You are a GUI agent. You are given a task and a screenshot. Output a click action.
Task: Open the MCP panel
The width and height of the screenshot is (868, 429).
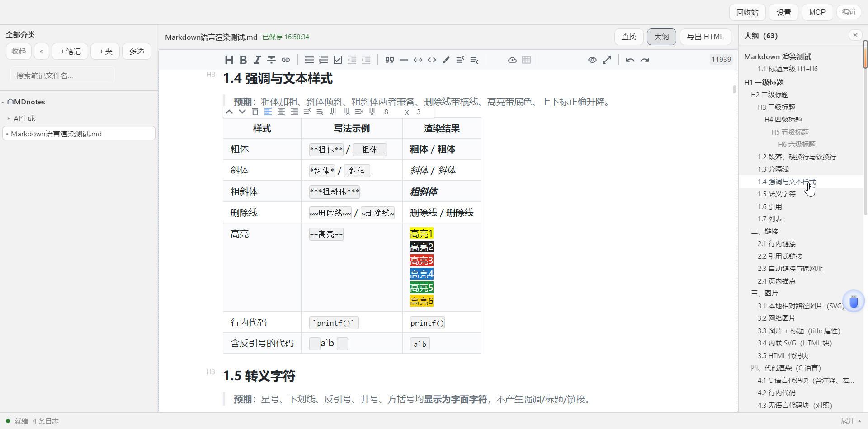(x=817, y=12)
